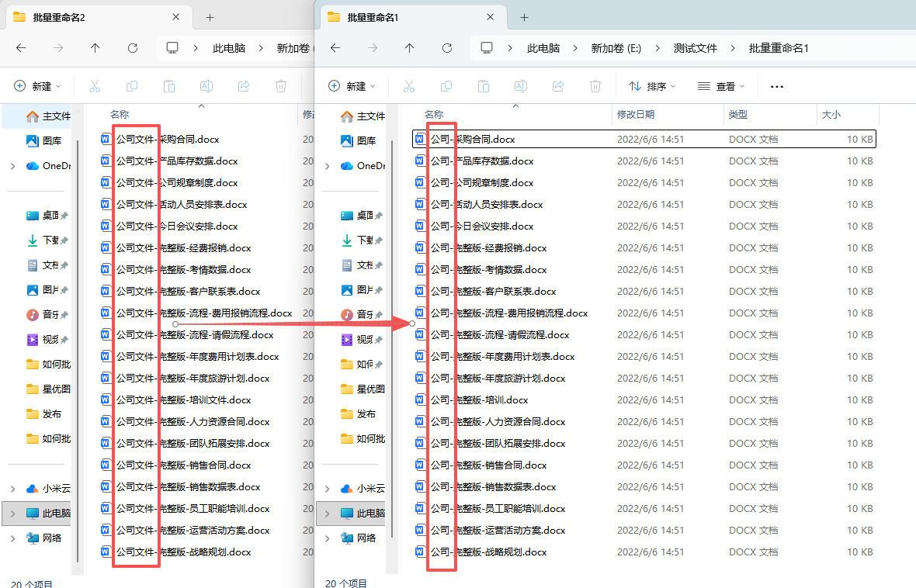Screen dimensions: 916x588
Task: Close the 批量重命名1 tab
Action: tap(490, 18)
